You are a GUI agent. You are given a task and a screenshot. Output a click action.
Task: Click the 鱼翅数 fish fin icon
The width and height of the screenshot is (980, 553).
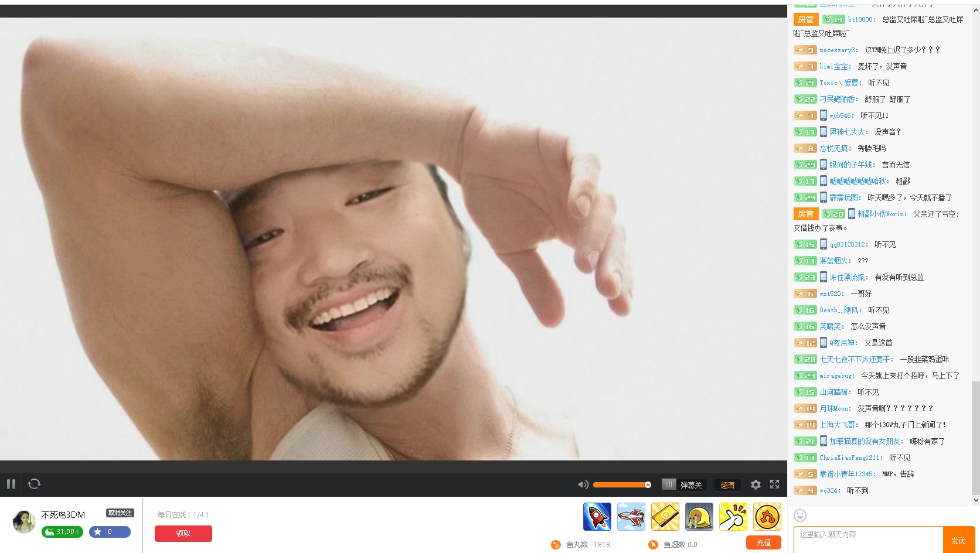653,545
